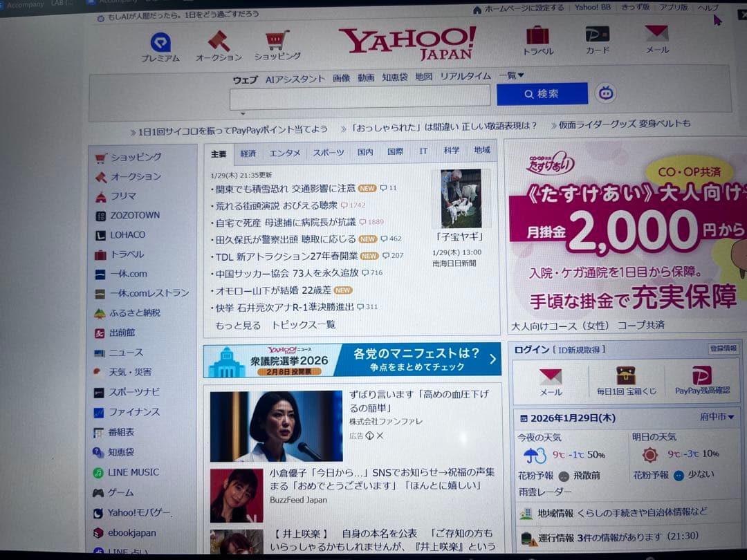
Task: Expand the 一覧 search category dropdown
Action: pos(512,76)
